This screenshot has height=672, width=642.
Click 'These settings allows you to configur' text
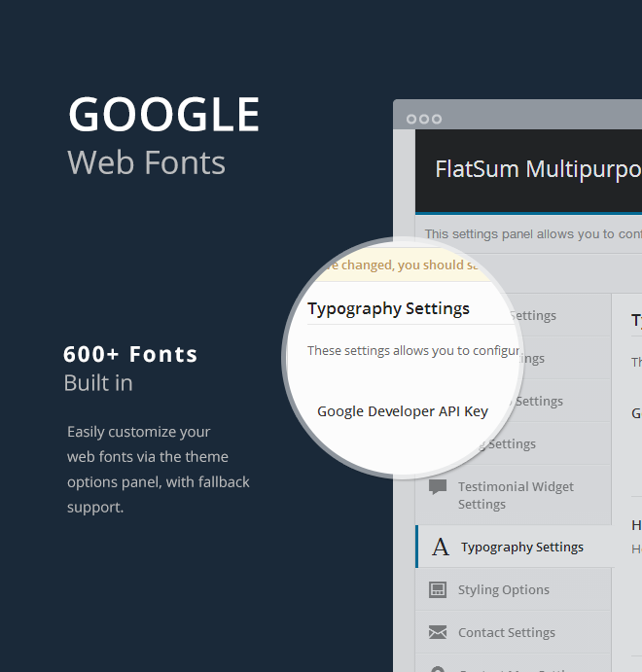click(x=413, y=351)
